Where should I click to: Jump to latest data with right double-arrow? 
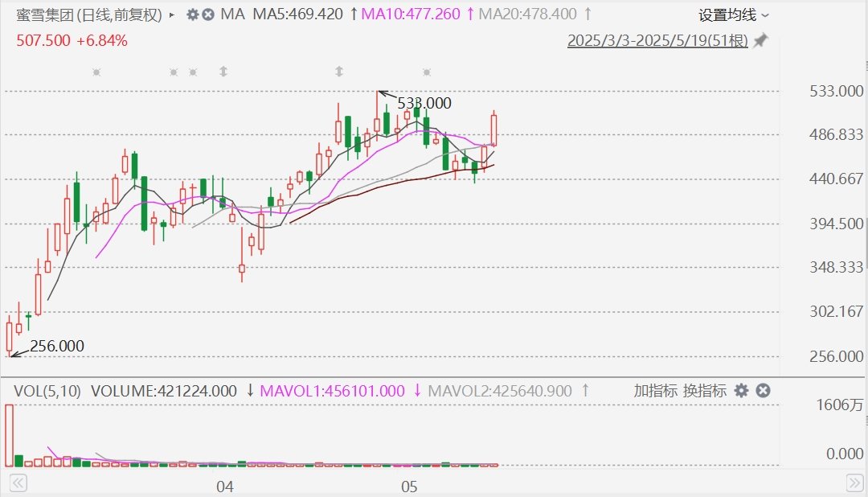(x=854, y=483)
